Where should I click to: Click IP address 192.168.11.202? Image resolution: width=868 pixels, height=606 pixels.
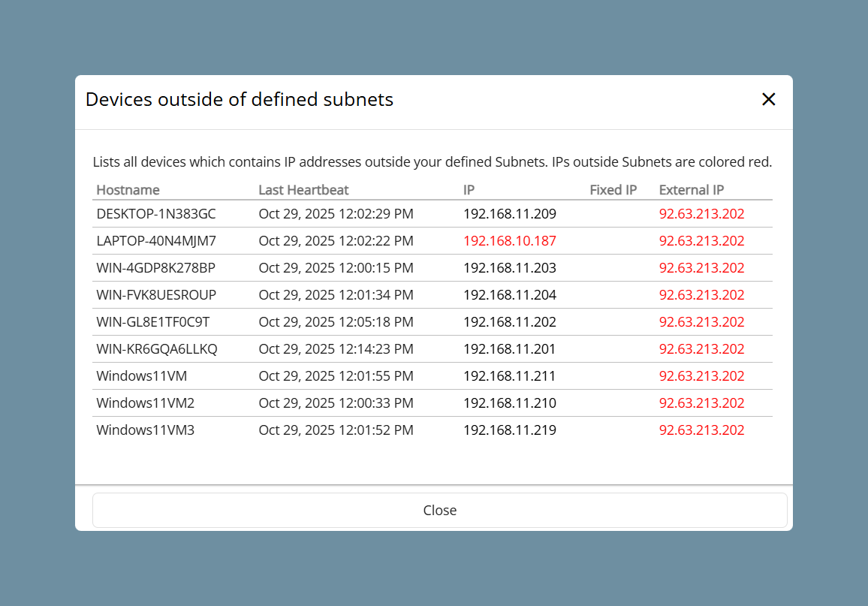coord(510,322)
